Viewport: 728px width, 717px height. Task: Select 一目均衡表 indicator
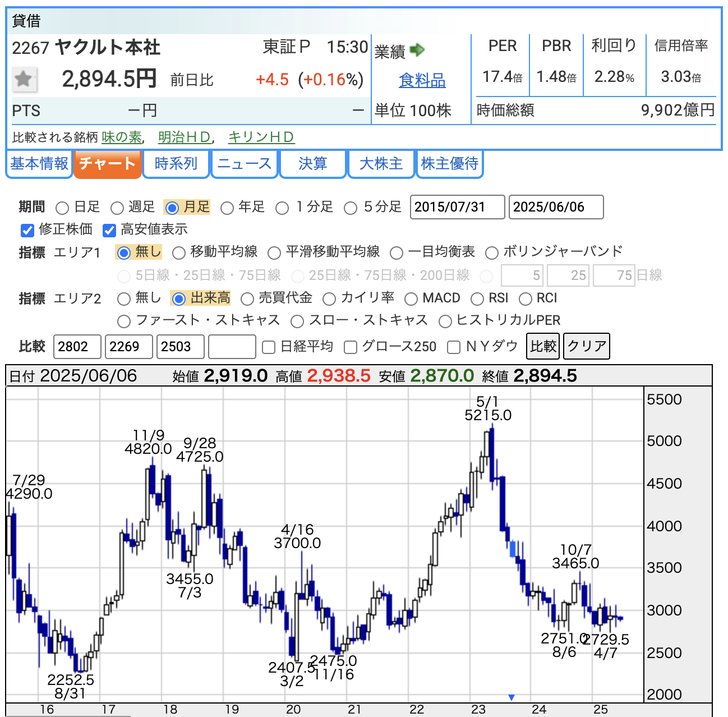click(396, 253)
